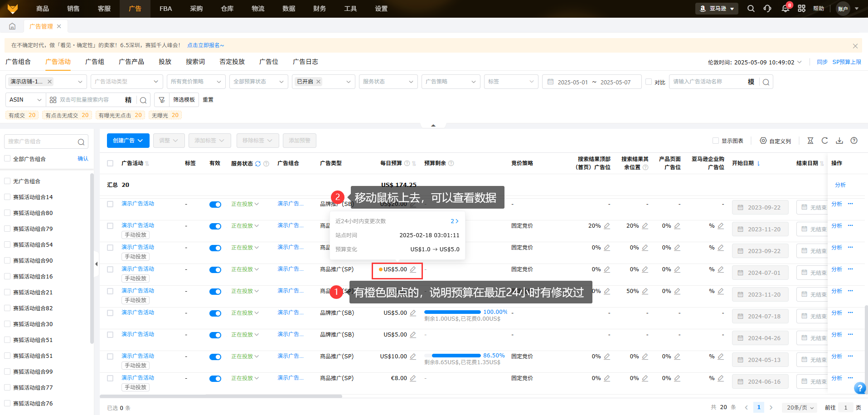Screen dimensions: 868x415
Task: Refresh the ad campaign table
Action: pos(825,141)
